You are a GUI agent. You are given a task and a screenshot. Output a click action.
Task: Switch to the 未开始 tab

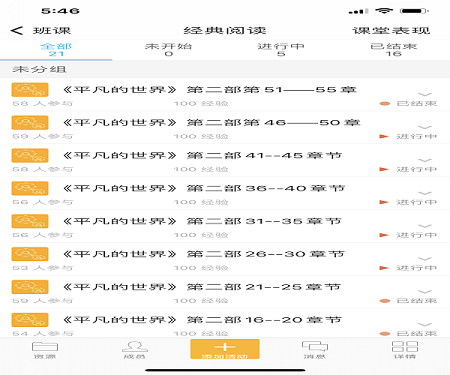[169, 50]
